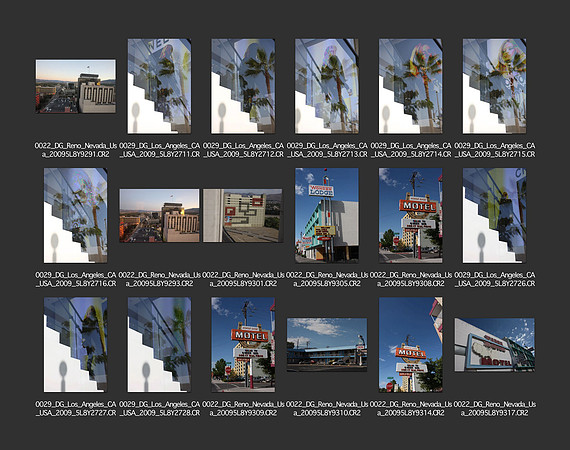Click filename text ending 5L8Y9291.CR2
This screenshot has height=450, width=570.
[x=76, y=150]
